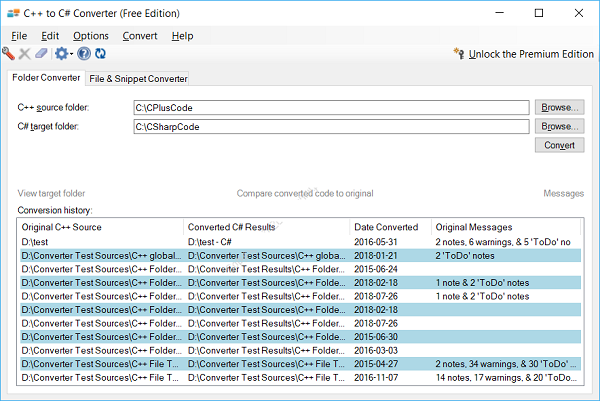Minimize the converter window
Image resolution: width=600 pixels, height=401 pixels.
point(499,13)
